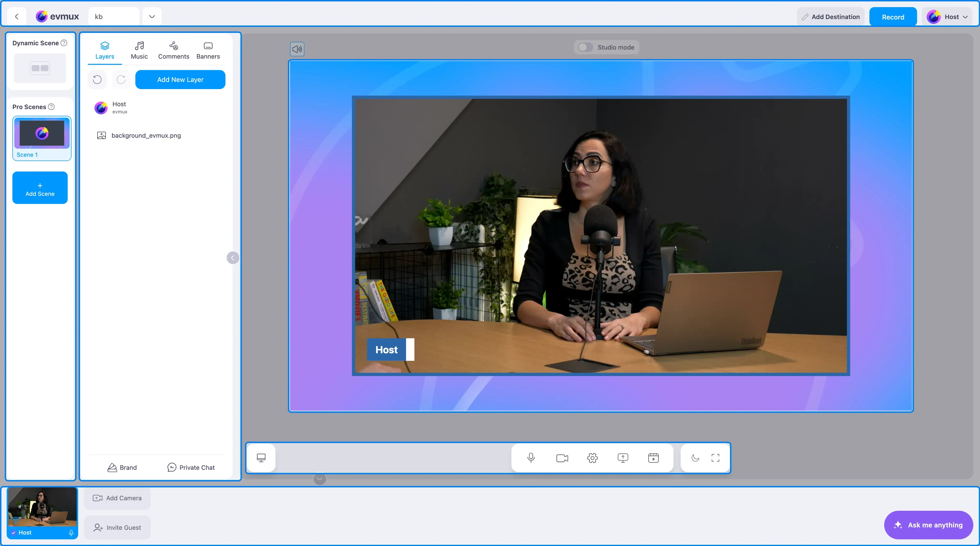980x546 pixels.
Task: Open settings gear in control bar
Action: (592, 458)
